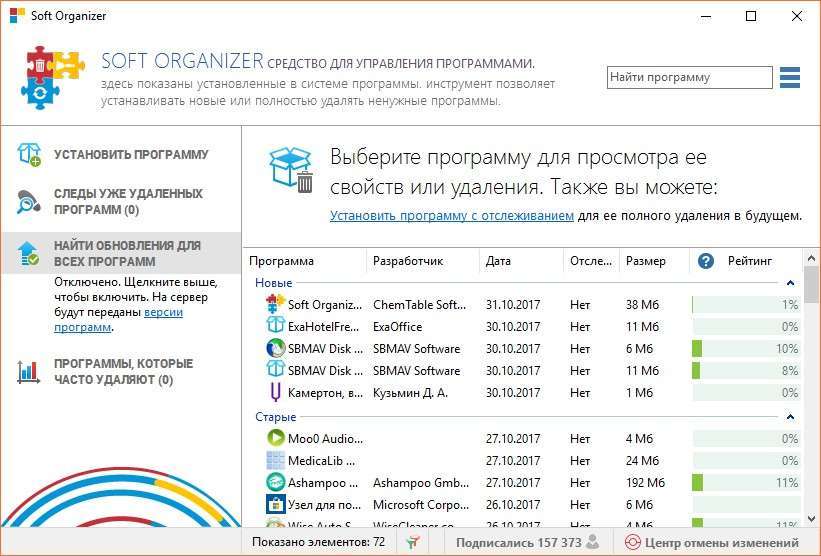This screenshot has height=556, width=821.
Task: Click developer Microsoft Corpo...
Action: [421, 505]
